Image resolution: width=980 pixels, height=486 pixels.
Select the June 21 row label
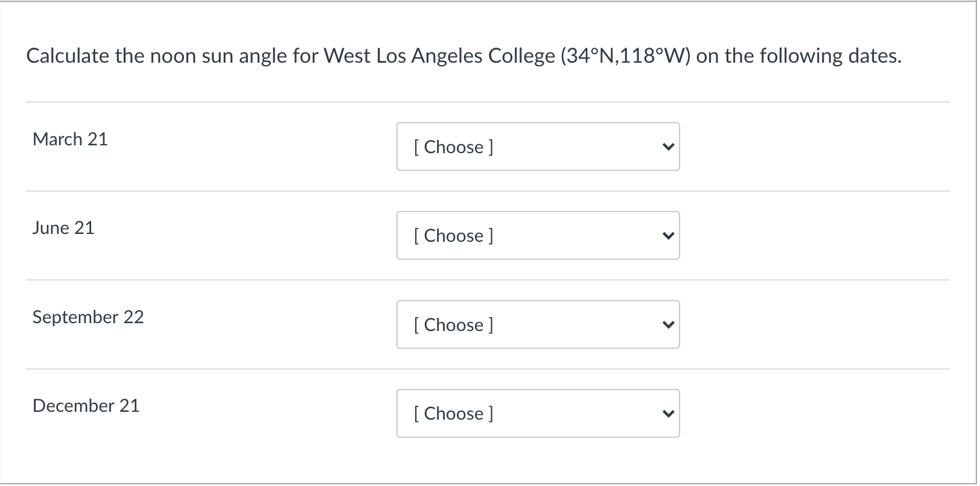pyautogui.click(x=63, y=228)
